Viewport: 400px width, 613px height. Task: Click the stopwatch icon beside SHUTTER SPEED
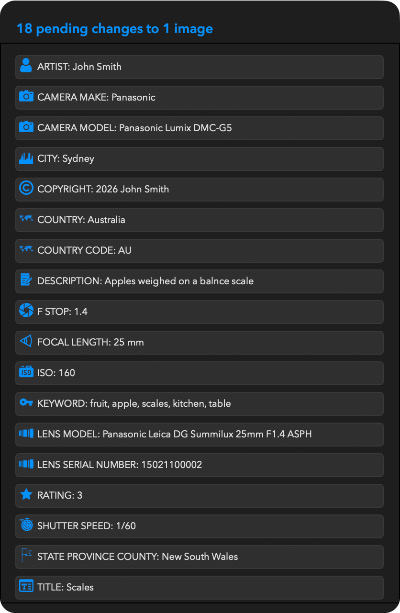[26, 524]
